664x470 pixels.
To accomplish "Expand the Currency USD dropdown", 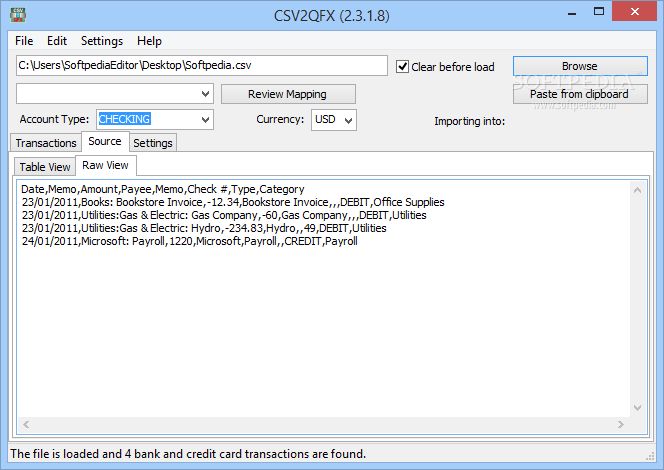I will pyautogui.click(x=349, y=120).
